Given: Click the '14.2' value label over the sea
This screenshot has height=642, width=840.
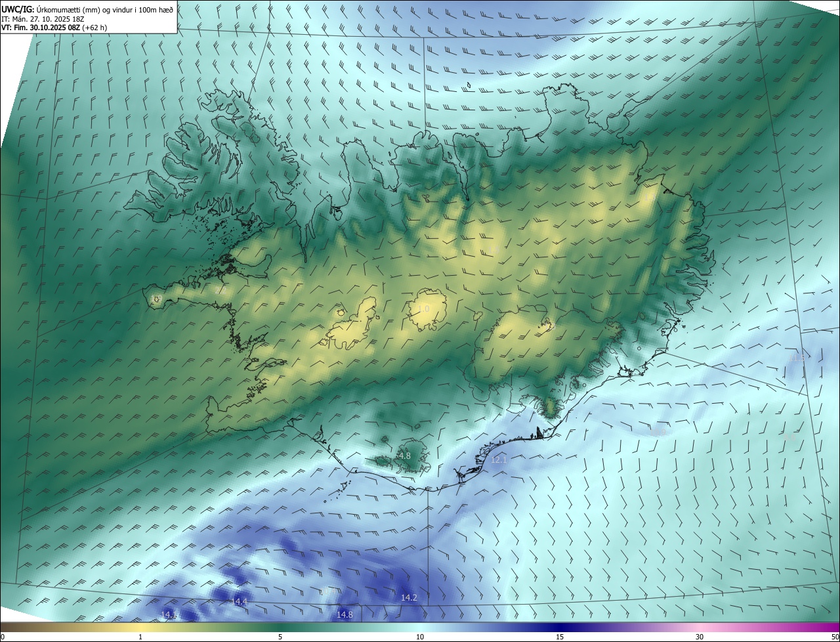Looking at the screenshot, I should point(409,597).
